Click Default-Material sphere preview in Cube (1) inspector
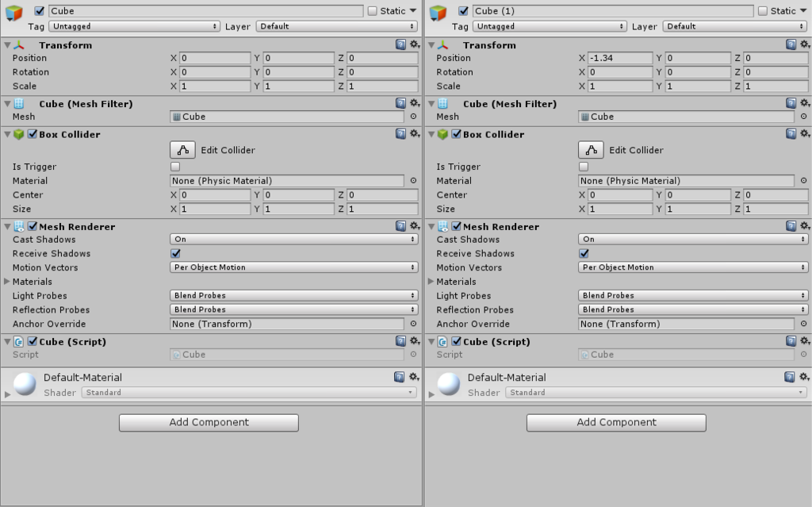Image resolution: width=812 pixels, height=507 pixels. 449,384
